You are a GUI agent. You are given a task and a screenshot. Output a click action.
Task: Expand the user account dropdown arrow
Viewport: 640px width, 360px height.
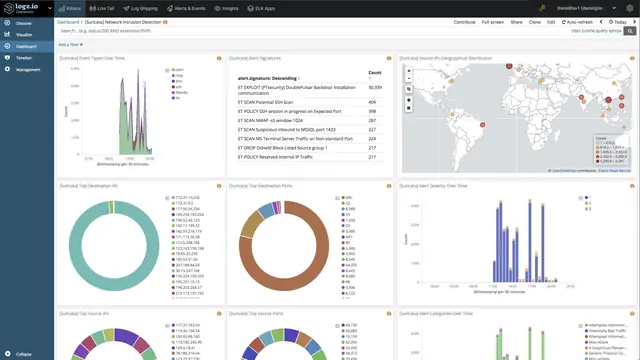tap(614, 8)
